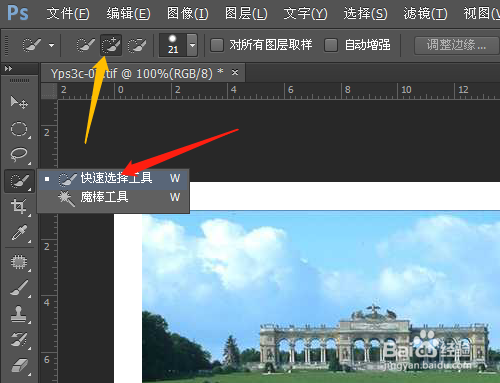Select the Elliptical Marquee tool
Screen dimensions: 500x383
[19, 129]
